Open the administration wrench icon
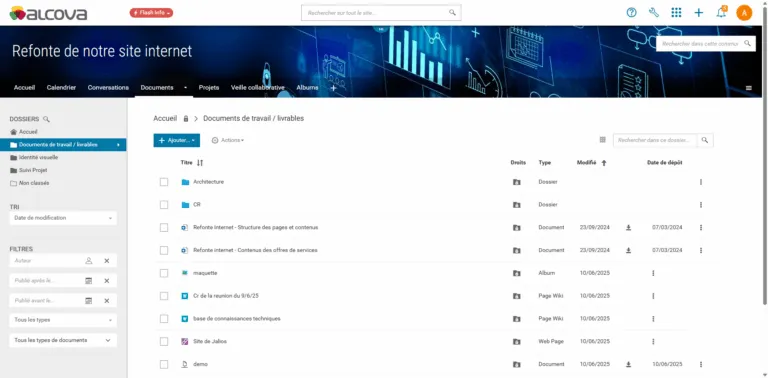Screen dimensions: 768x378 tap(654, 13)
